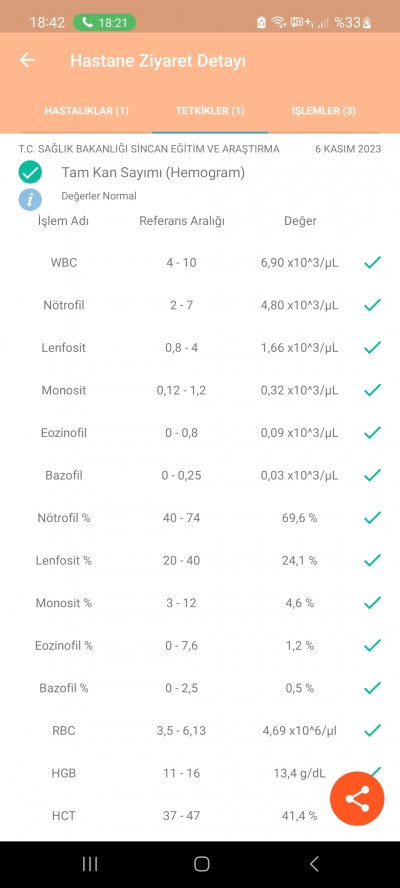Screen dimensions: 400x888
Task: Tap the WBC row checkmark
Action: pos(372,262)
